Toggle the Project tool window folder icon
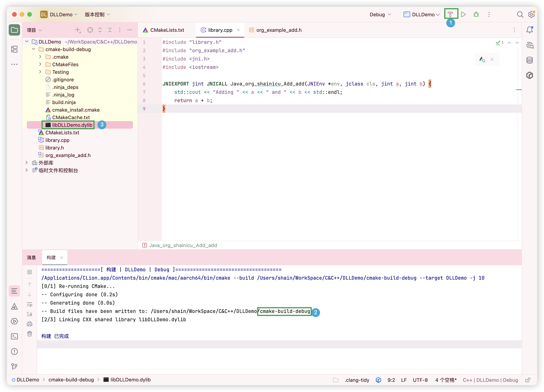 (14, 30)
